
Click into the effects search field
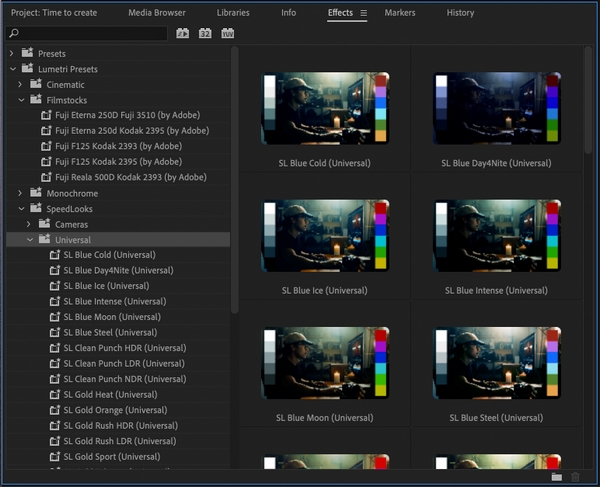92,33
